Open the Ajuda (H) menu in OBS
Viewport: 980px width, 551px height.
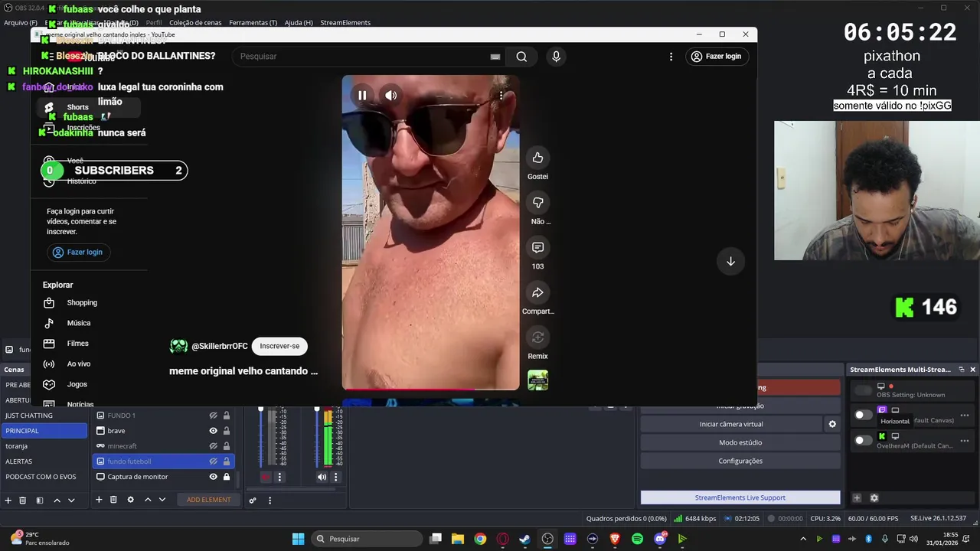click(299, 23)
